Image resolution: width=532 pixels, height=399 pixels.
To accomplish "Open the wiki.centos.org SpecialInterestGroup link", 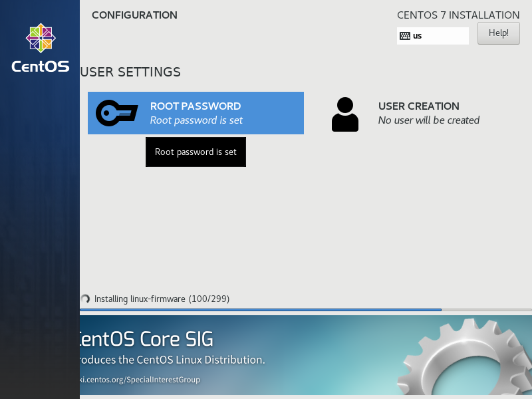I will pos(140,380).
